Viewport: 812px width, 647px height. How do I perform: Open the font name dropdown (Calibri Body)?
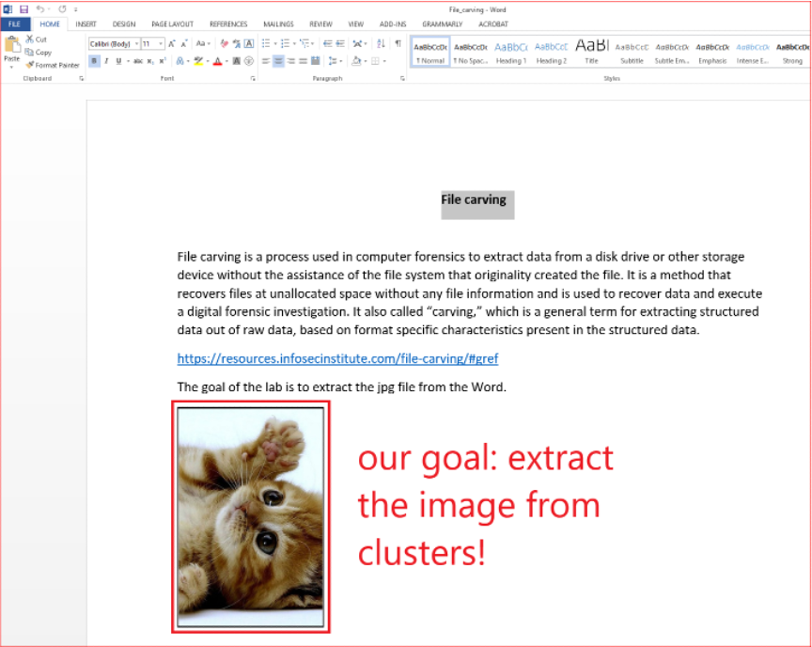point(136,44)
